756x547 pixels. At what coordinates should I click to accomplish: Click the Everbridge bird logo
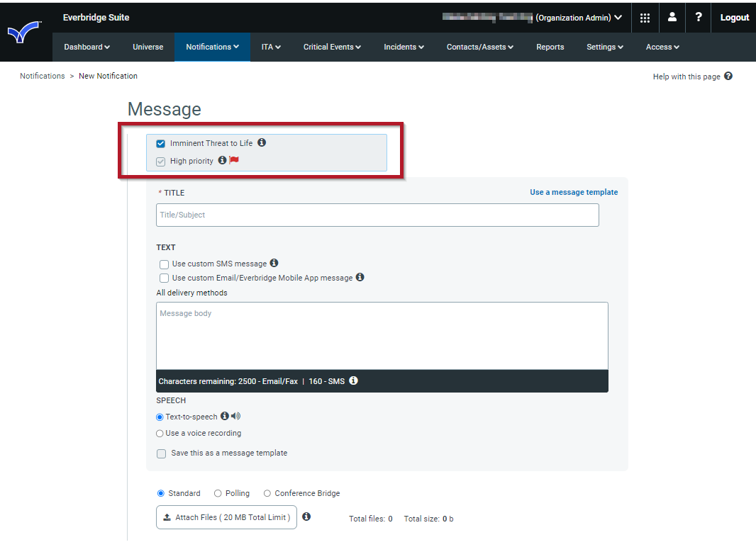(x=23, y=33)
